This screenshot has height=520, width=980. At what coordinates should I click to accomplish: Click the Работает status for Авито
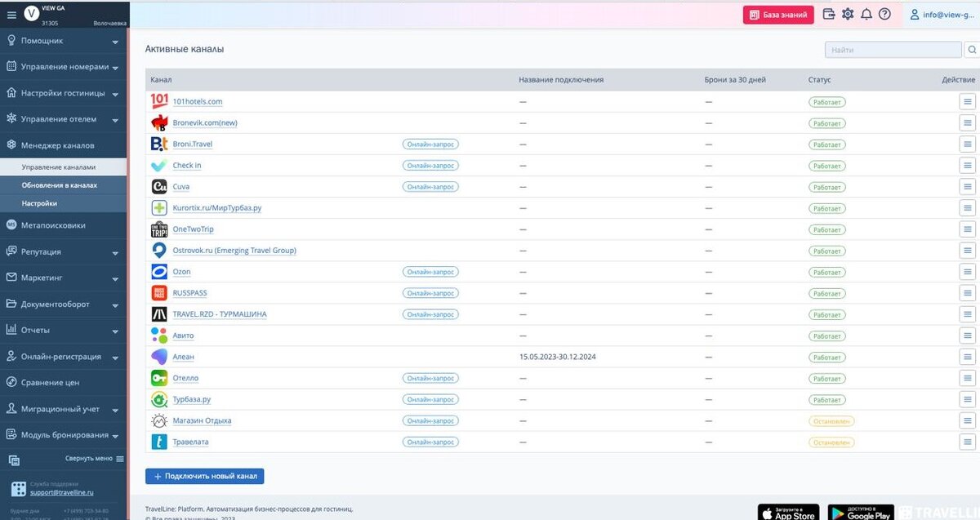pyautogui.click(x=827, y=336)
